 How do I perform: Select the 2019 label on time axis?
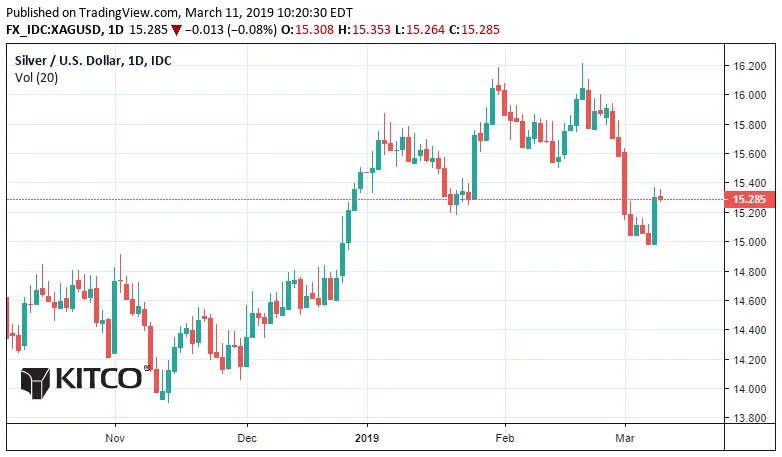pos(367,438)
